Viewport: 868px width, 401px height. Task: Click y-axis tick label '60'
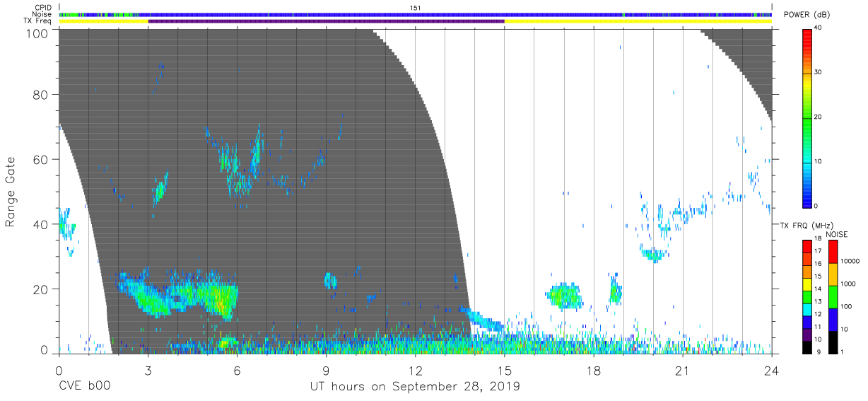(40, 159)
